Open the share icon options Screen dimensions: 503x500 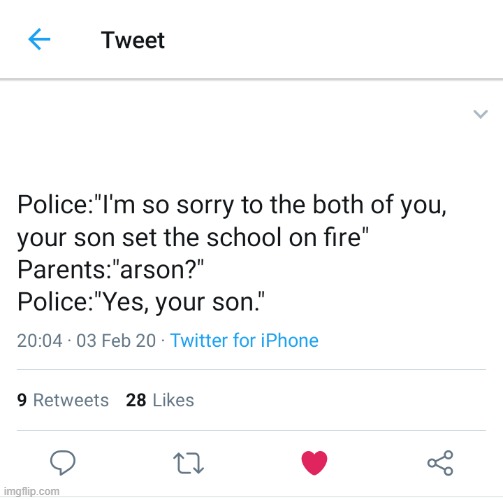(440, 463)
